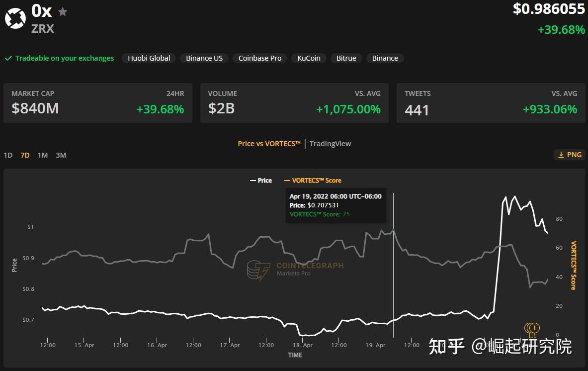The width and height of the screenshot is (588, 371).
Task: Click the 15. Apr axis label
Action: pos(84,345)
